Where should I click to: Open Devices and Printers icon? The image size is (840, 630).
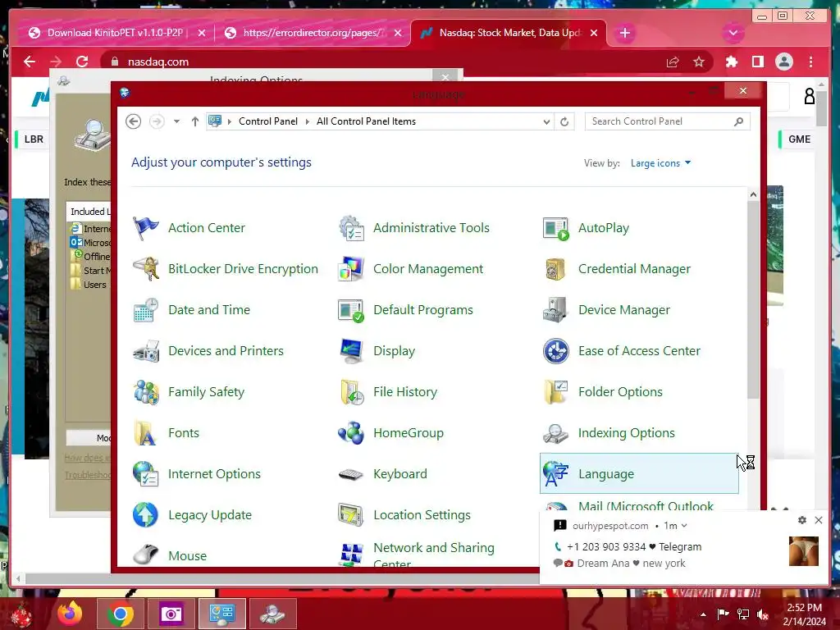tap(146, 351)
